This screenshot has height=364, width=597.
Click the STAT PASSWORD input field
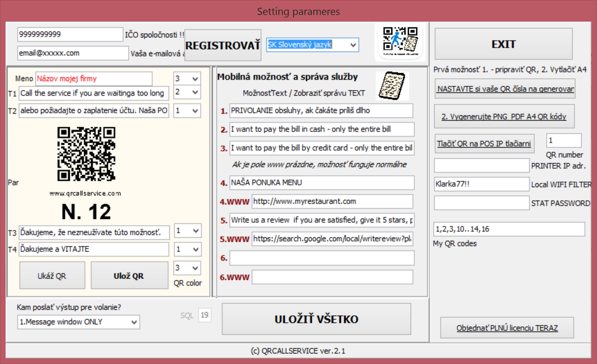[482, 203]
